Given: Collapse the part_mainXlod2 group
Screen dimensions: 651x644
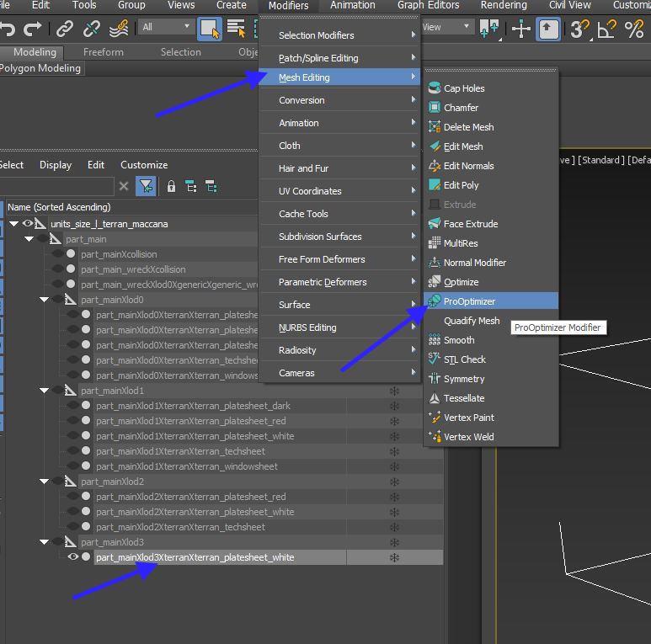Looking at the screenshot, I should tap(44, 482).
